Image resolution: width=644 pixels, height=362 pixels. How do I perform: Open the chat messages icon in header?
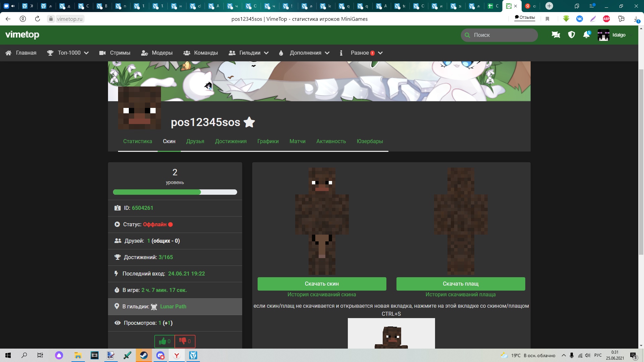coord(556,35)
